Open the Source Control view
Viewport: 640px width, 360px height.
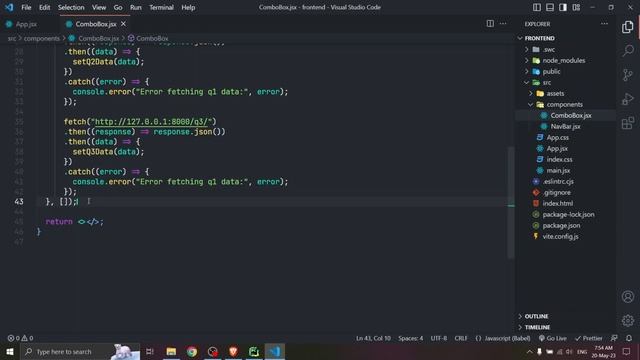tap(627, 75)
